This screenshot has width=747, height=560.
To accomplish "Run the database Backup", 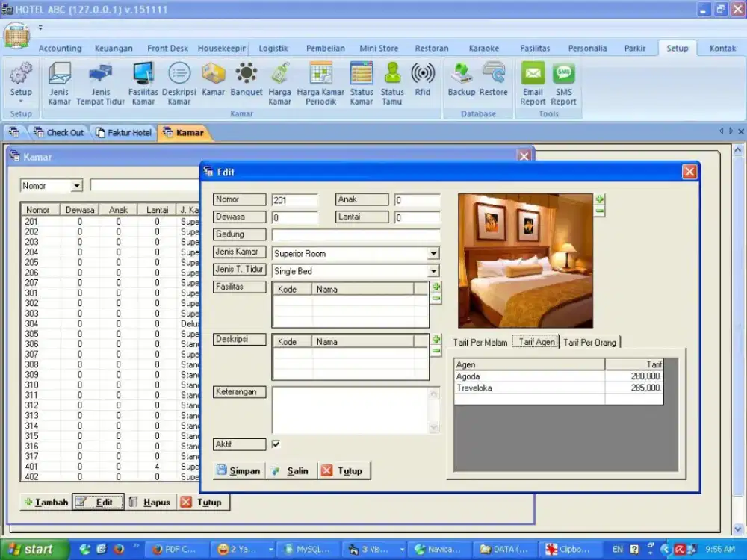I will pos(461,78).
